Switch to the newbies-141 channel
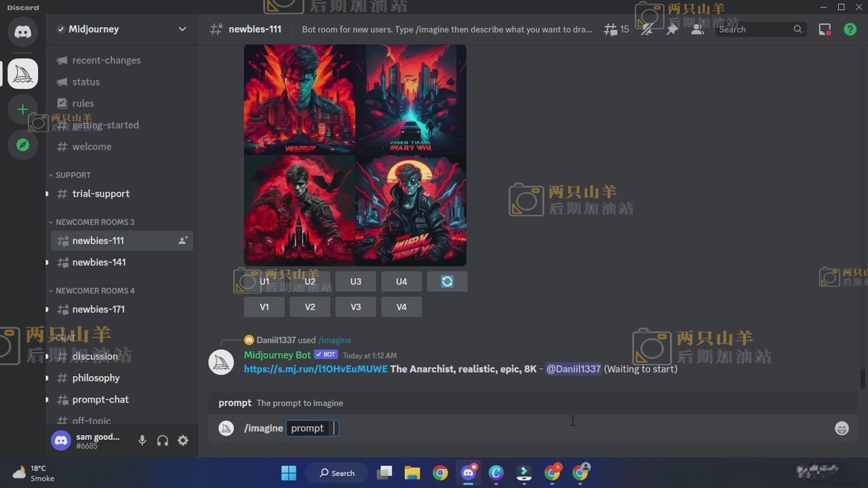 [99, 262]
